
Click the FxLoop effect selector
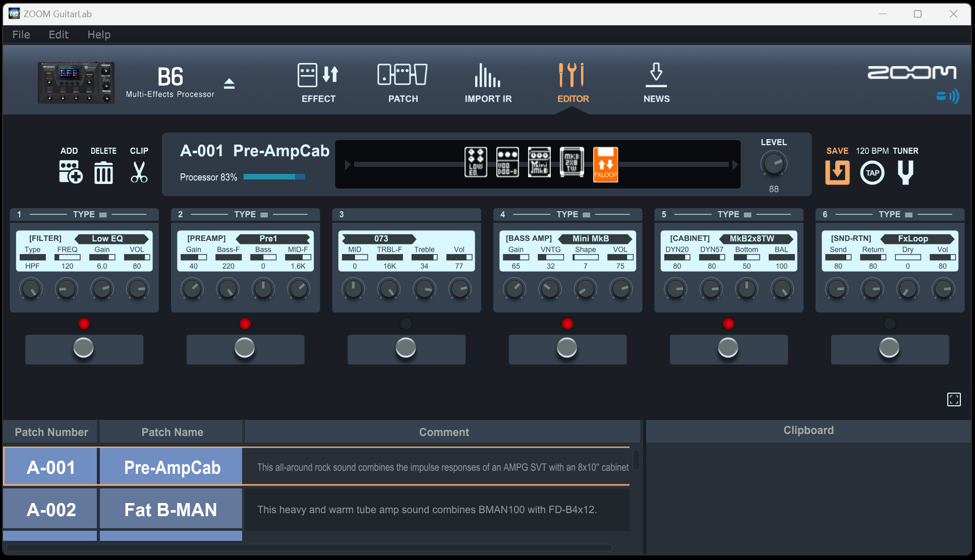tap(917, 238)
